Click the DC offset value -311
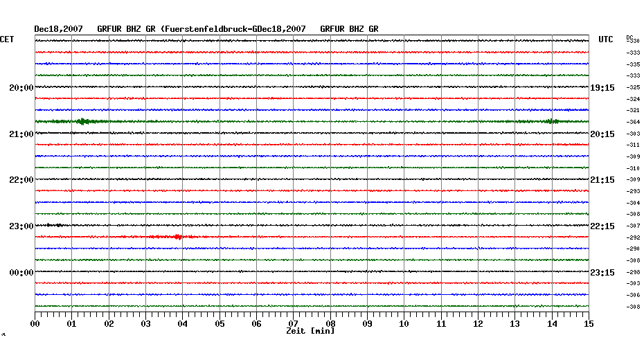Screen dimensions: 644x342 click(x=633, y=145)
